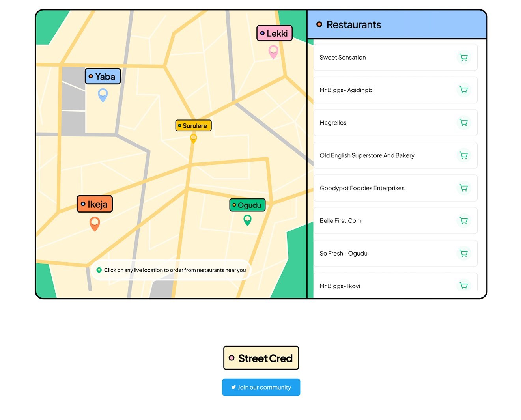
Task: Click the pink Lekki map pin
Action: 273,51
